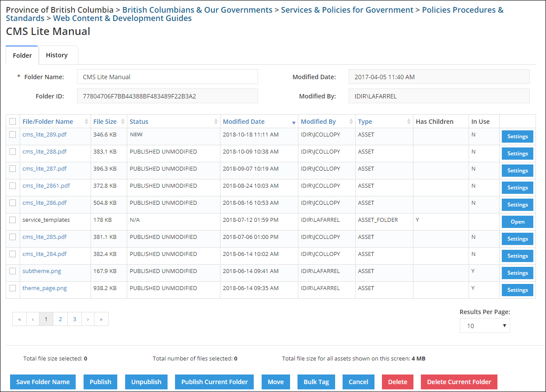The height and width of the screenshot is (392, 546).
Task: Jump to the last page of results
Action: (101, 319)
